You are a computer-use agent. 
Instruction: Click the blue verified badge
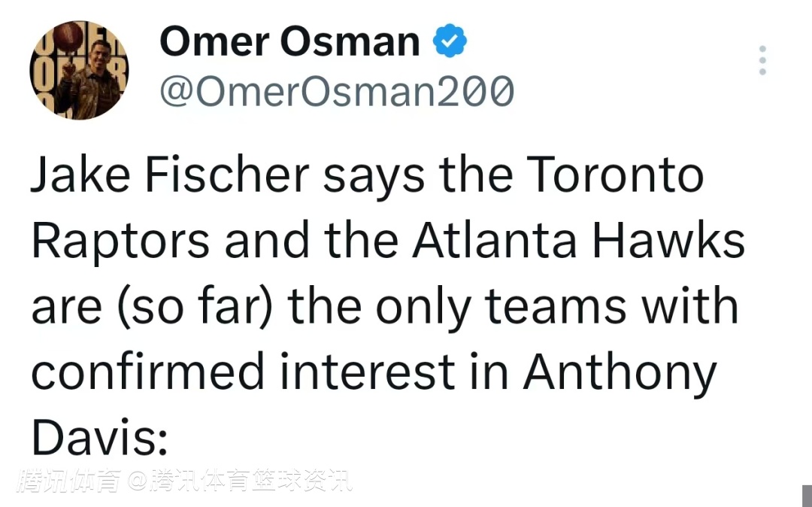450,41
